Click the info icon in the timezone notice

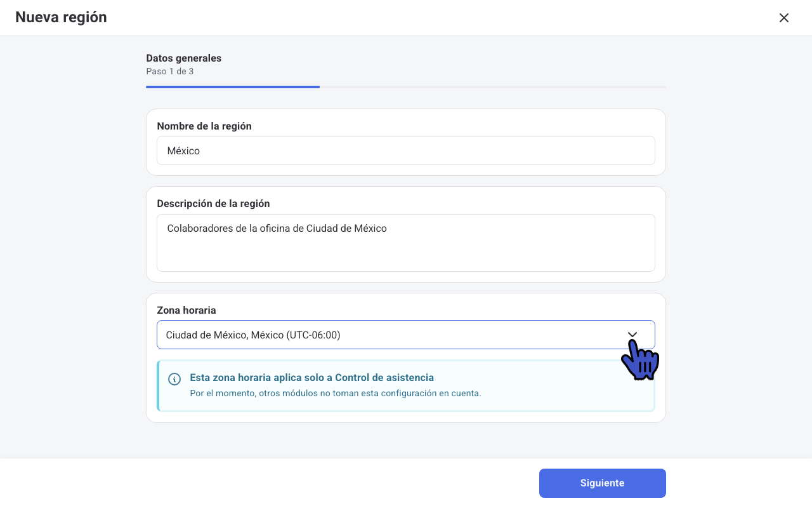coord(174,379)
